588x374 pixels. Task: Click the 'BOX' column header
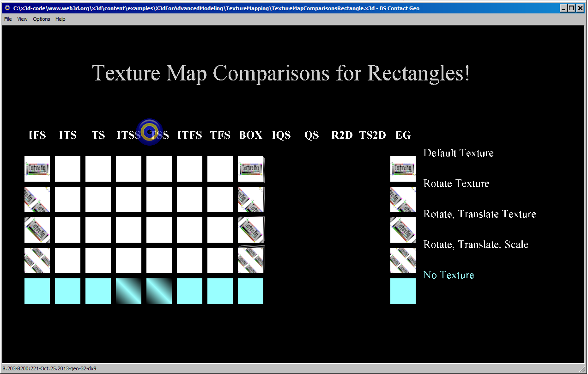tap(250, 135)
